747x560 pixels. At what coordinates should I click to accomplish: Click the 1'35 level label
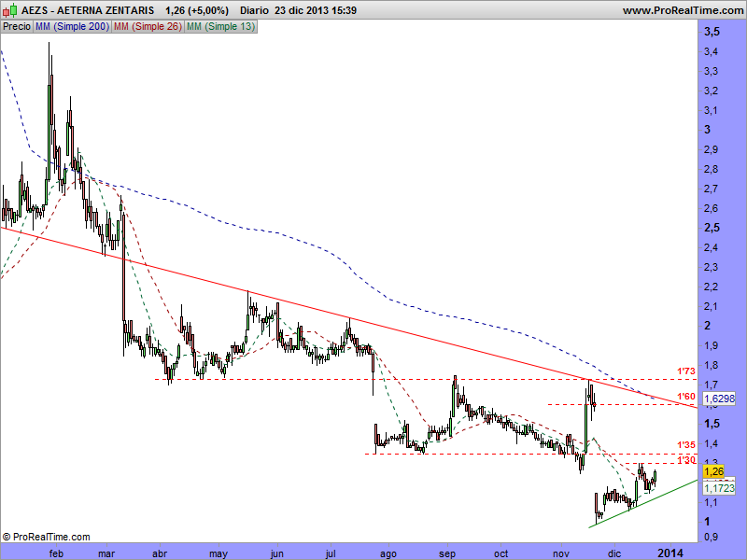coord(686,445)
